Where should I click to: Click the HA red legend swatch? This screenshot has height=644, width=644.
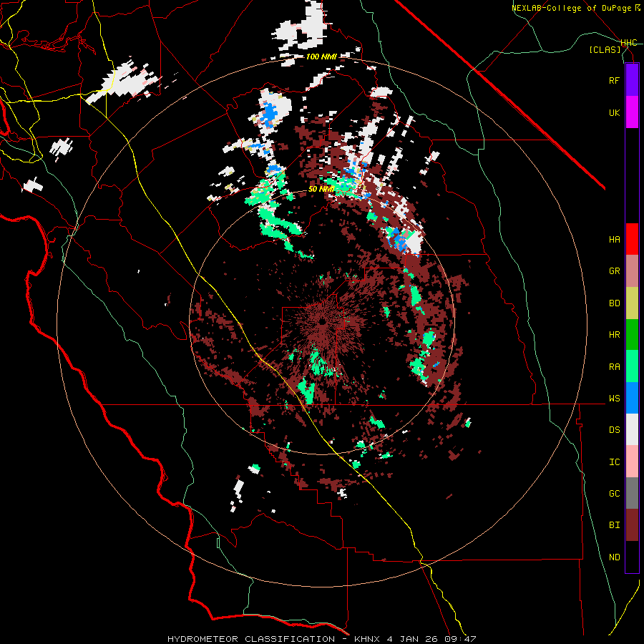tap(632, 239)
